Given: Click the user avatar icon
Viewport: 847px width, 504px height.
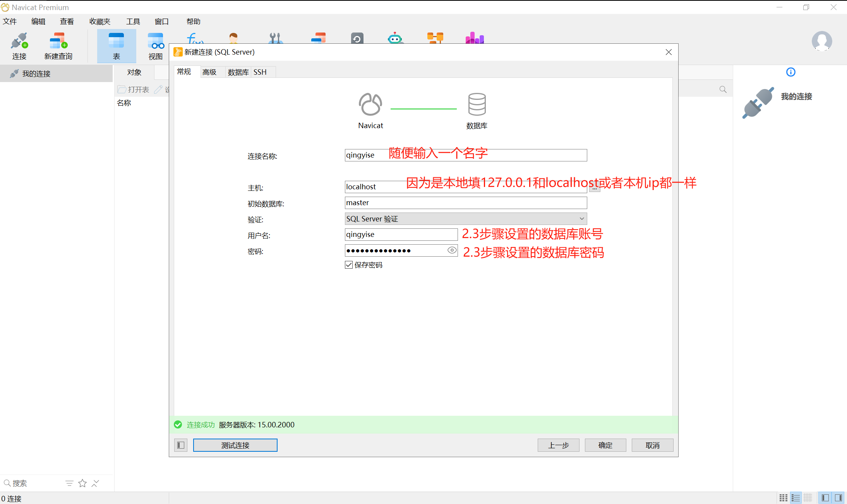Looking at the screenshot, I should click(821, 41).
